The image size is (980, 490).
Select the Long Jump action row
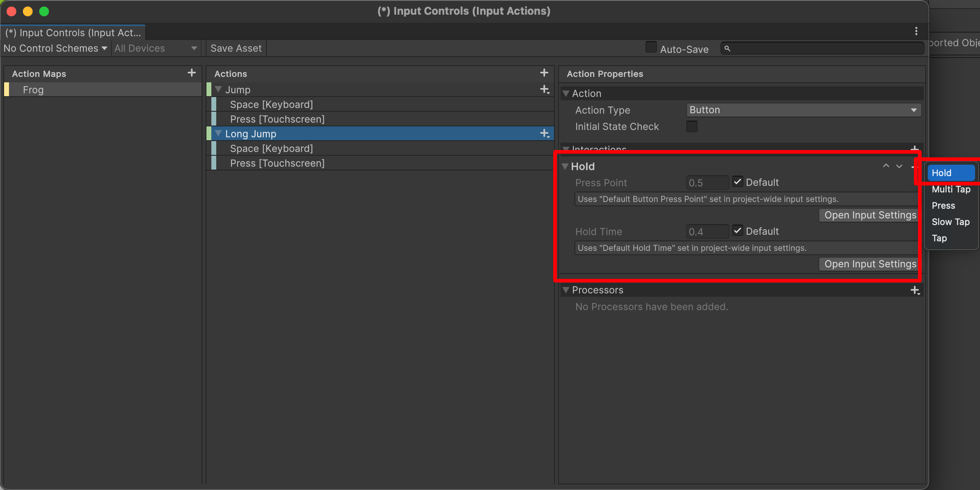[x=380, y=134]
